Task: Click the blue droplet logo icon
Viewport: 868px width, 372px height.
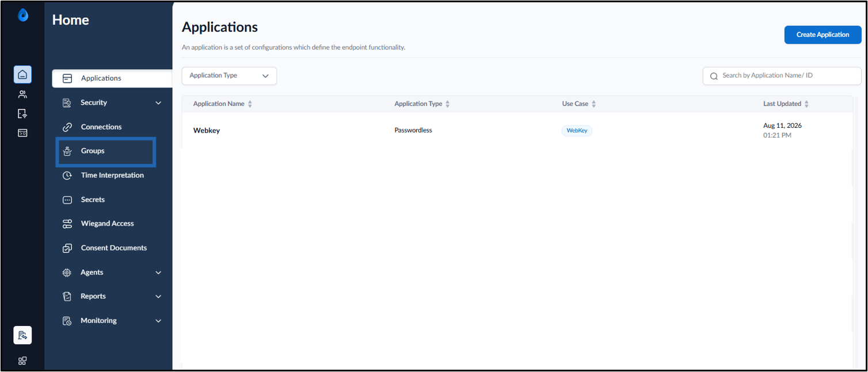Action: pyautogui.click(x=23, y=16)
